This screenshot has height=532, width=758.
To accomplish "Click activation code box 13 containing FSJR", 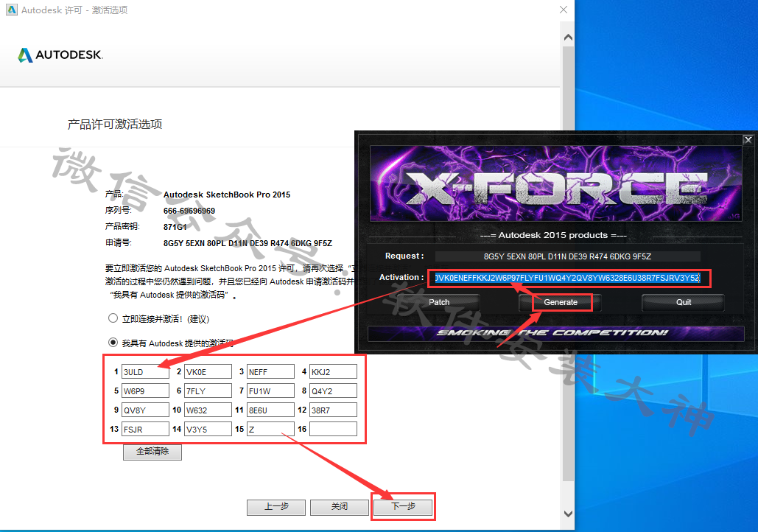I will pos(145,429).
